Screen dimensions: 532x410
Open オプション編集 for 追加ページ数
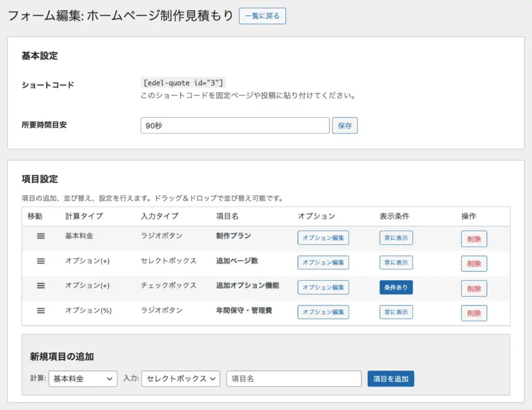tap(323, 263)
